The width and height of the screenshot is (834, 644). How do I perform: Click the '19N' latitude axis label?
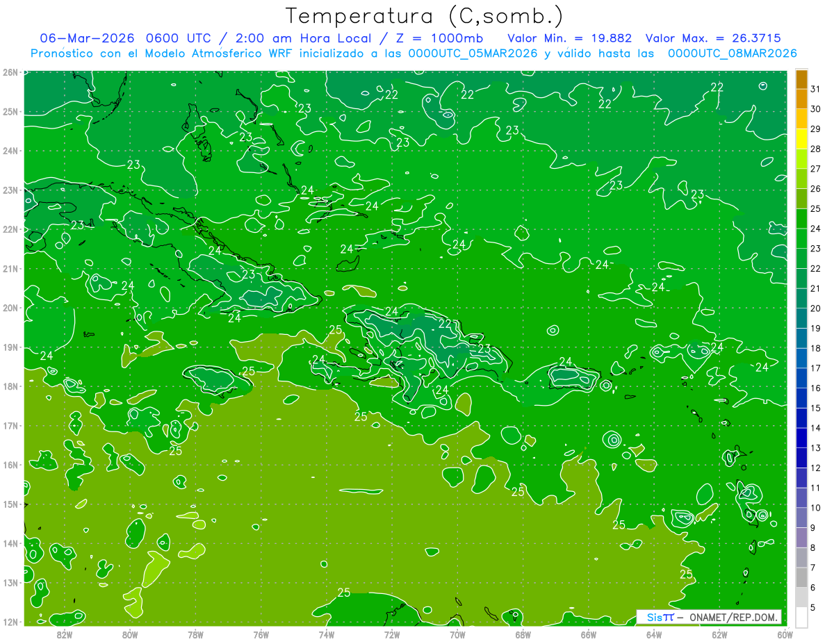point(10,347)
